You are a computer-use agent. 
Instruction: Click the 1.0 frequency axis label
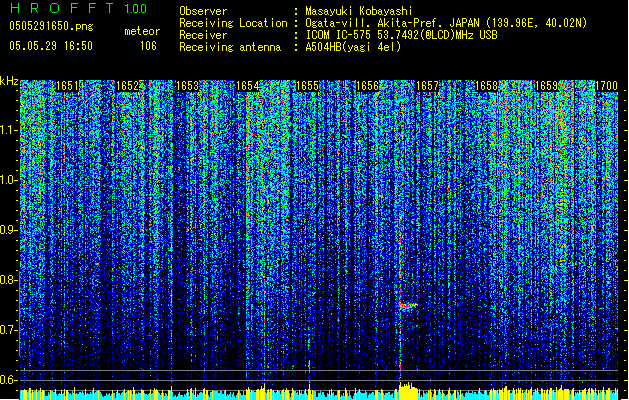(9, 180)
